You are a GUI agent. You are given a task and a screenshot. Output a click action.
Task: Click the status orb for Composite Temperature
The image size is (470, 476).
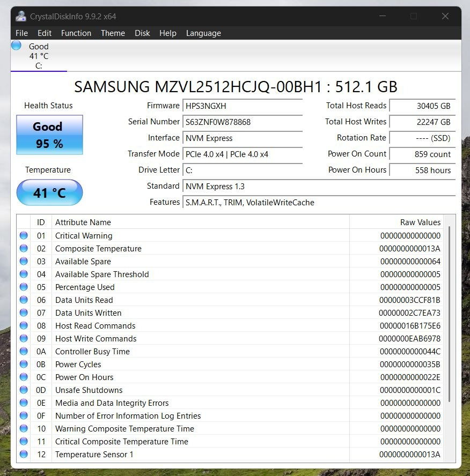pos(24,248)
